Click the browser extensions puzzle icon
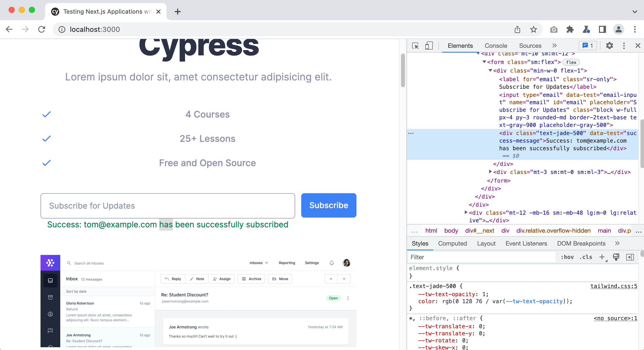The image size is (644, 350). 570,29
